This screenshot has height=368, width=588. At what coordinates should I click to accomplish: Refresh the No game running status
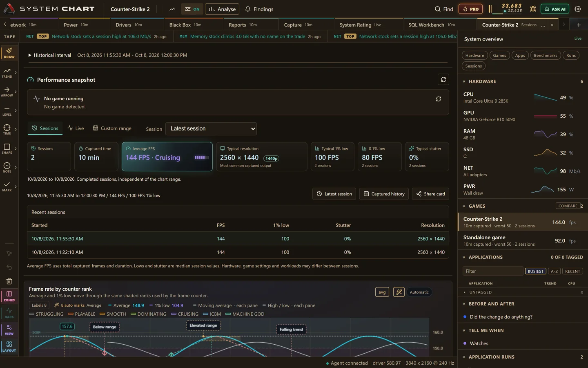[439, 99]
